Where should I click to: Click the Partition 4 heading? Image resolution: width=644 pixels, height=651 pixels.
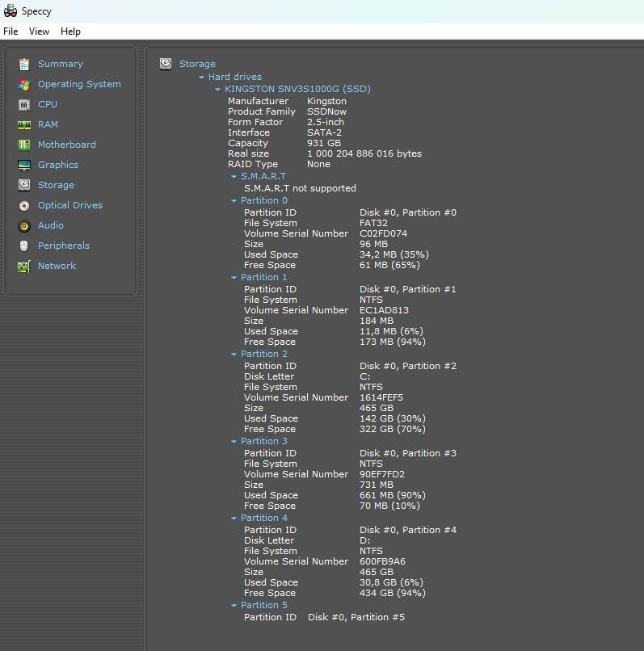[263, 518]
